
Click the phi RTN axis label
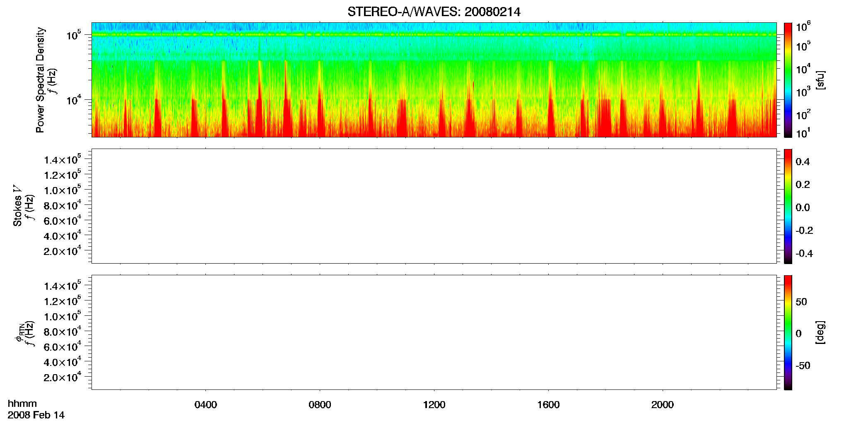tap(19, 332)
